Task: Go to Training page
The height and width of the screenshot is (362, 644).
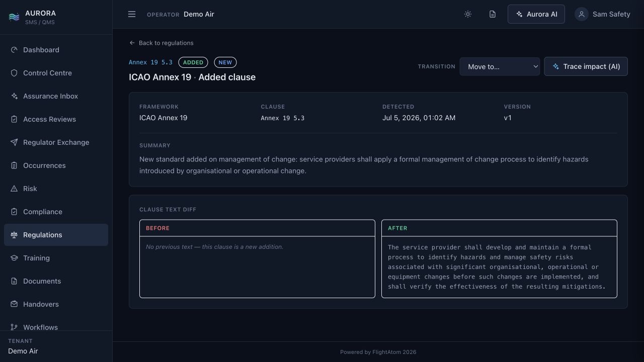Action: click(56, 258)
